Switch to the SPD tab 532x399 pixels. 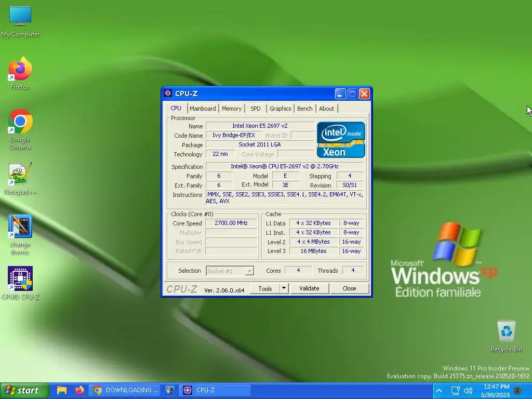pos(256,109)
